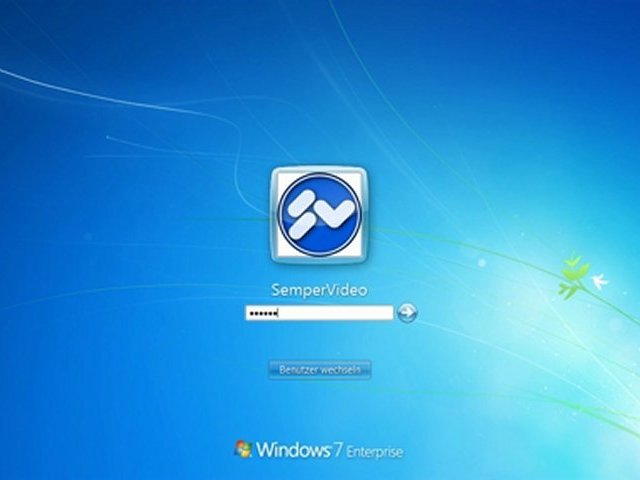Click the Windows 7 branding text

[299, 450]
